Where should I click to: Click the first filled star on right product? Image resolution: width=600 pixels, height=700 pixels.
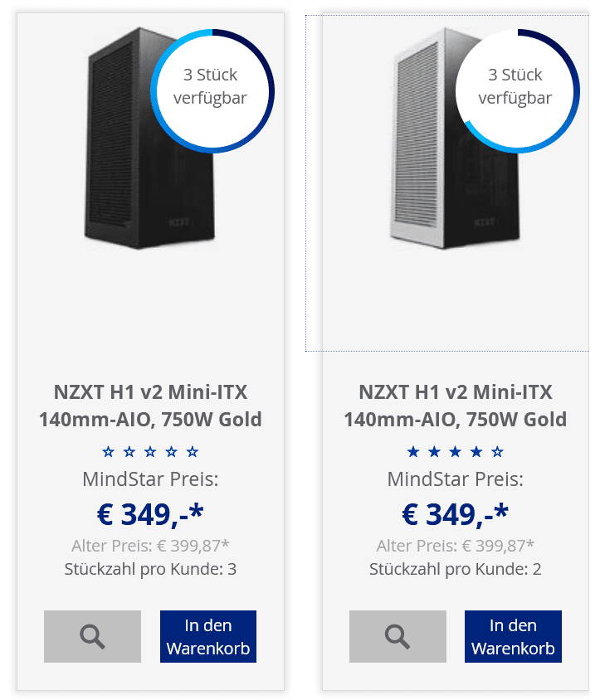(413, 452)
